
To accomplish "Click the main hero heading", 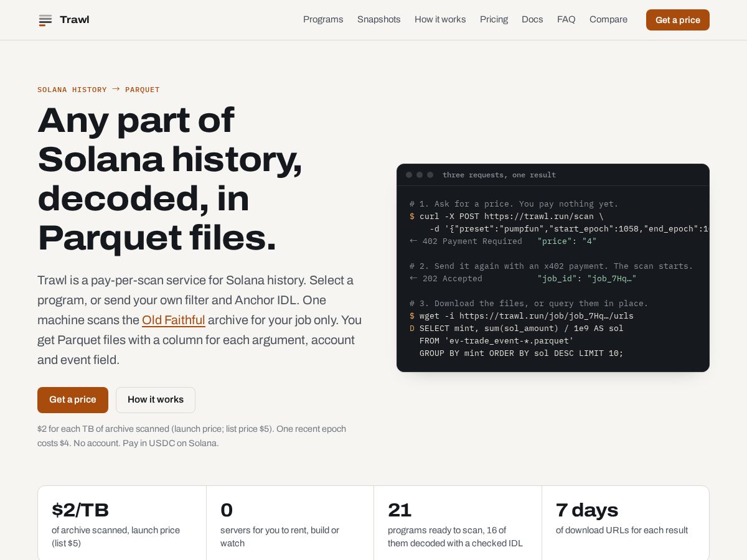I will tap(170, 179).
